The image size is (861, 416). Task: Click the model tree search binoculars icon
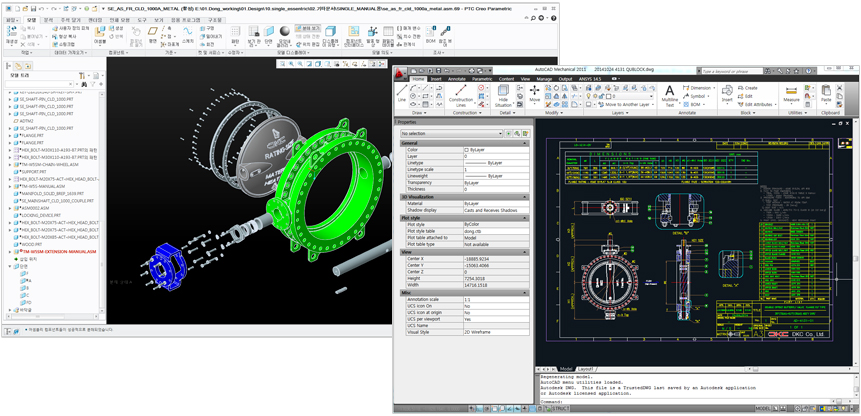click(x=84, y=85)
